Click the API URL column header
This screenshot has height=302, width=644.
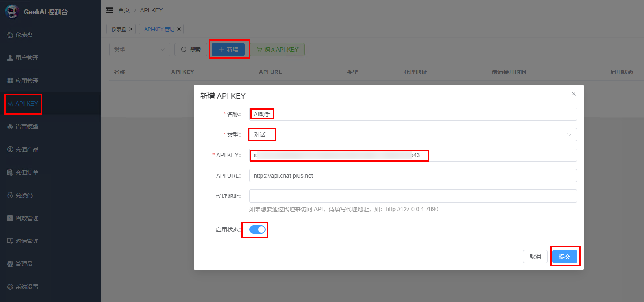(271, 72)
